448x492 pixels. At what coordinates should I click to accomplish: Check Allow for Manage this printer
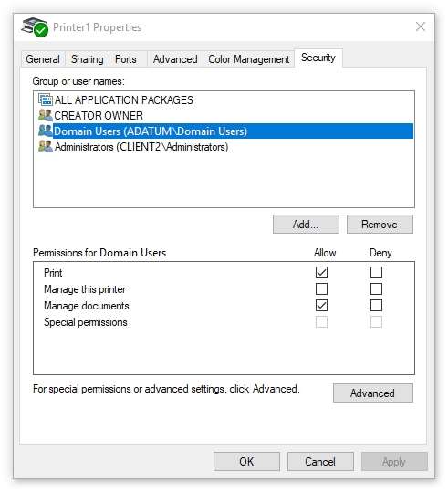321,288
